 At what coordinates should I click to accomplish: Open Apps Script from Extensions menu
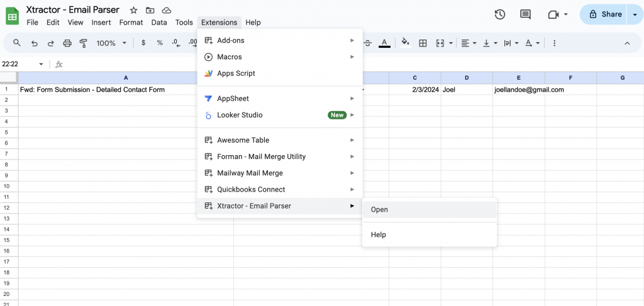[x=236, y=74]
